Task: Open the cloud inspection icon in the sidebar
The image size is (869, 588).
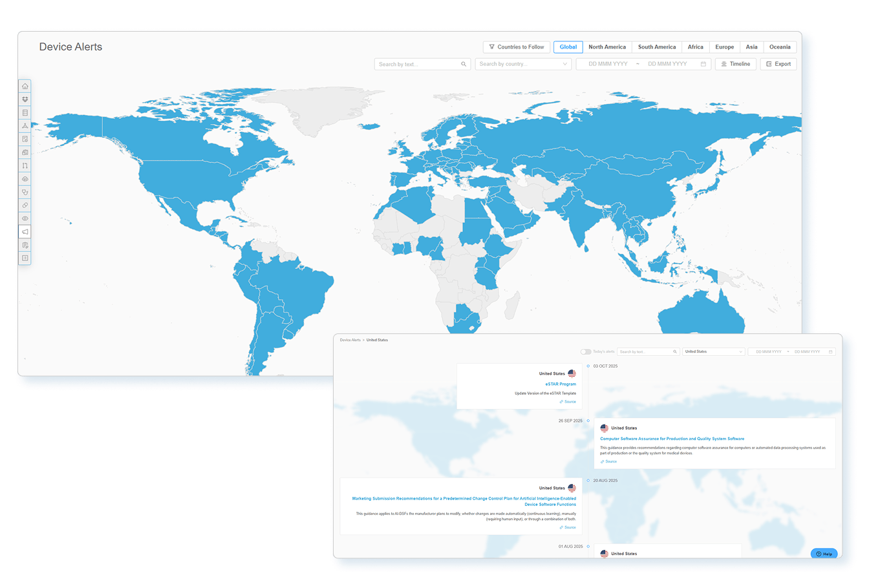Action: point(25,179)
